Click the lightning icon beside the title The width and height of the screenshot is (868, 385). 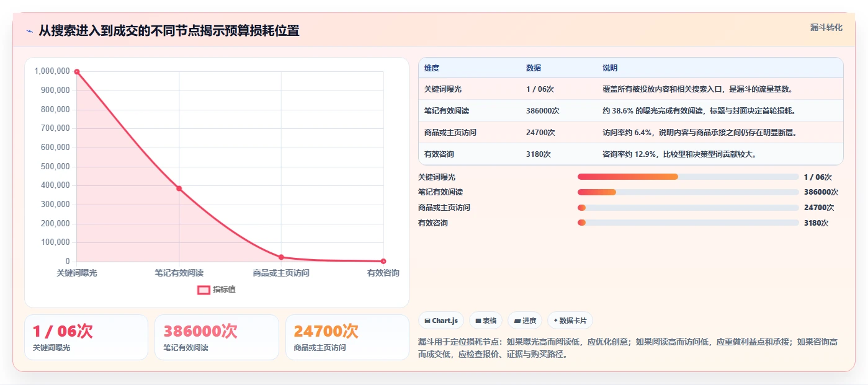tap(30, 31)
